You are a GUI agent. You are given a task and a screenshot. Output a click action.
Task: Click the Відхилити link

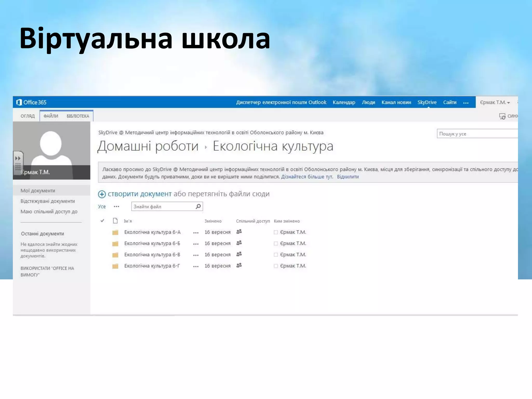(348, 177)
